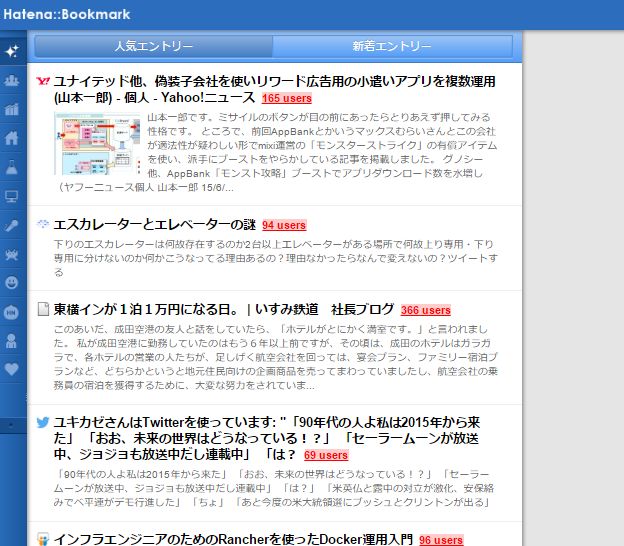Image resolution: width=624 pixels, height=546 pixels.
Task: Open the smiley face fun category icon
Action: (12, 283)
